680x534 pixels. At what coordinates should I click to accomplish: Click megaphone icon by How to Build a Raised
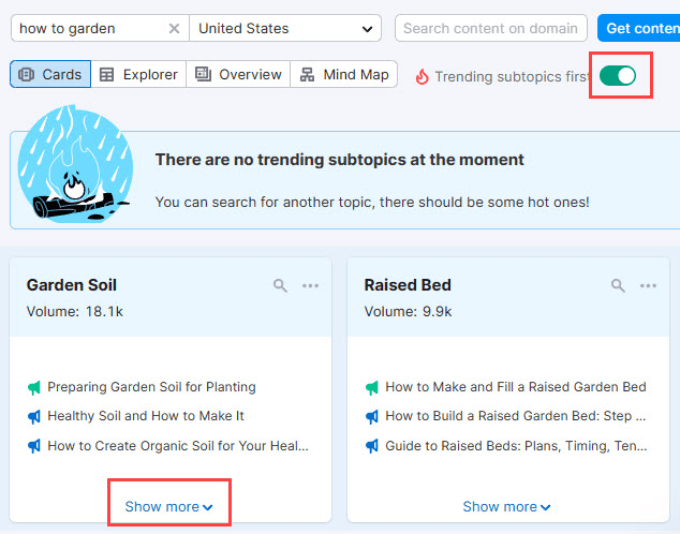click(x=372, y=417)
